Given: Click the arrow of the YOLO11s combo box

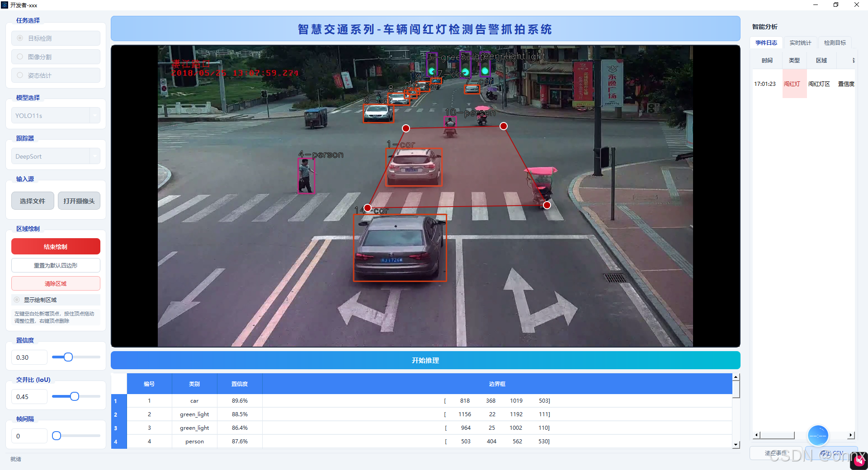Looking at the screenshot, I should (x=95, y=116).
